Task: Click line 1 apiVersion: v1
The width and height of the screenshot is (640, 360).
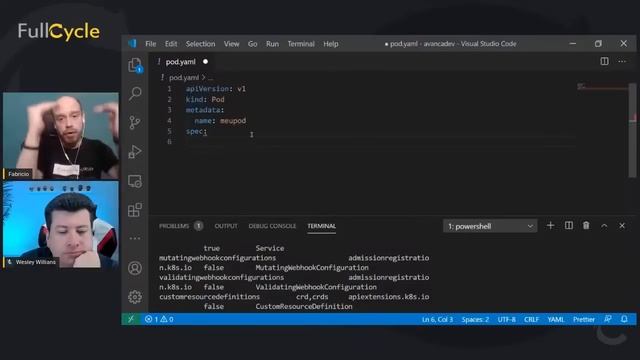Action: pyautogui.click(x=216, y=89)
